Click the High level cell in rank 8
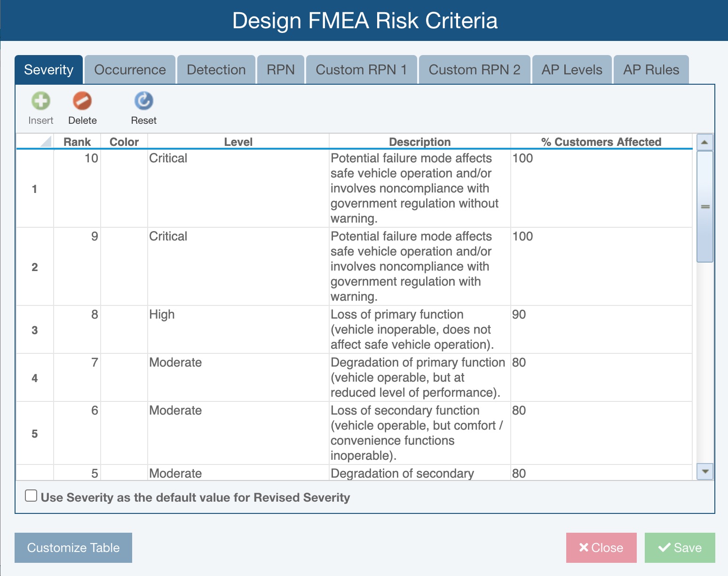 tap(238, 329)
